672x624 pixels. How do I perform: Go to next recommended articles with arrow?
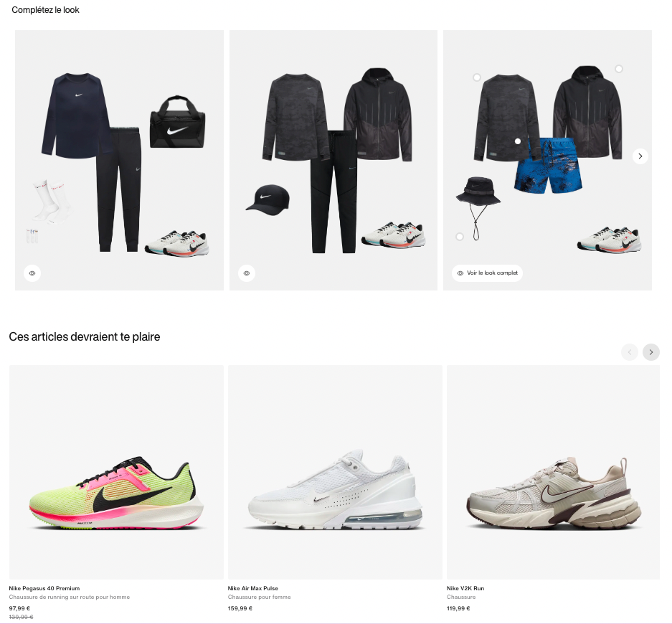coord(651,352)
